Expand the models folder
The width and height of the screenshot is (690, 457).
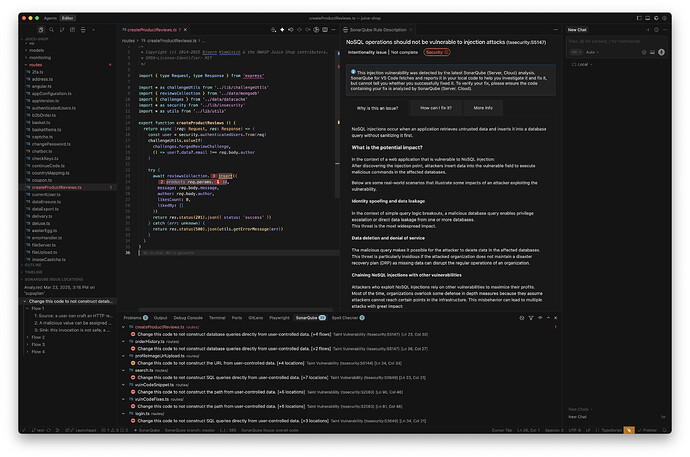(x=66, y=50)
